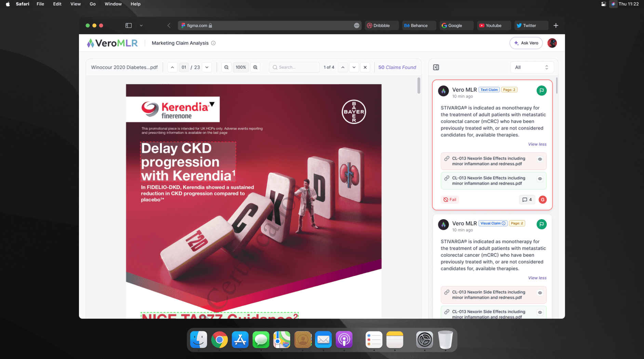Image resolution: width=644 pixels, height=359 pixels.
Task: Switch to the Youtube tab
Action: (x=494, y=26)
